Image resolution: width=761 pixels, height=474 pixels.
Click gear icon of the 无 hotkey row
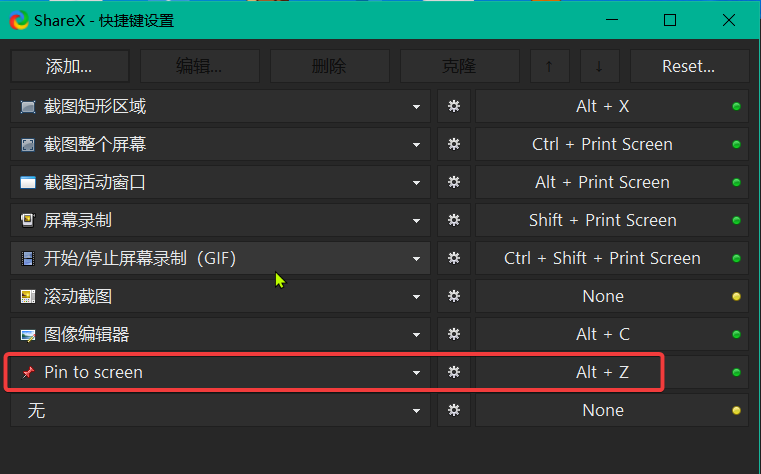click(454, 410)
